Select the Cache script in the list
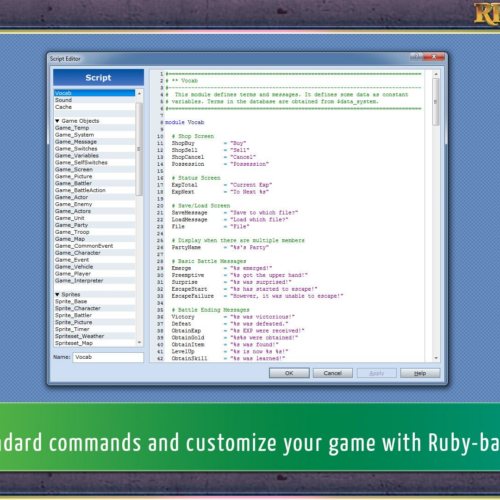Image resolution: width=500 pixels, height=500 pixels. (x=95, y=107)
